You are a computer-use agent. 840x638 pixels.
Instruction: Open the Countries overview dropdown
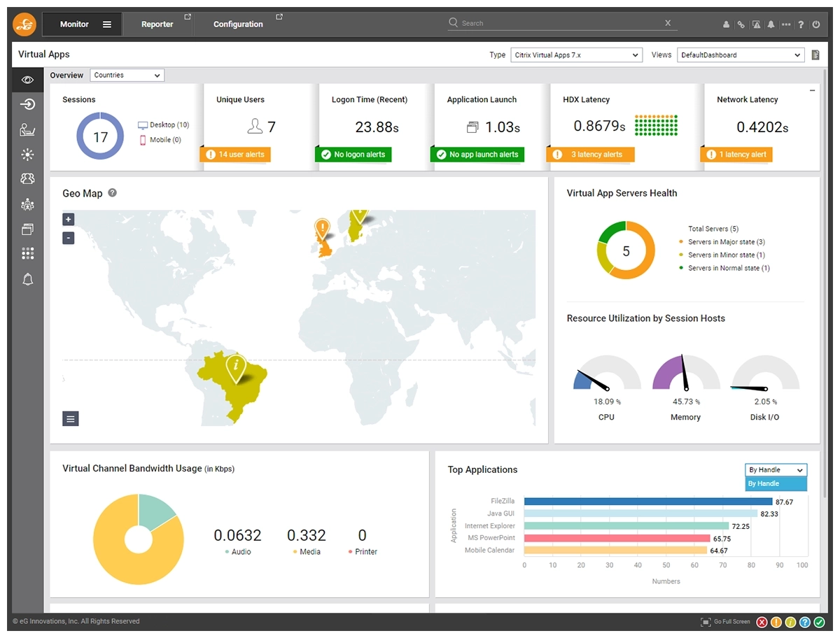click(x=127, y=76)
